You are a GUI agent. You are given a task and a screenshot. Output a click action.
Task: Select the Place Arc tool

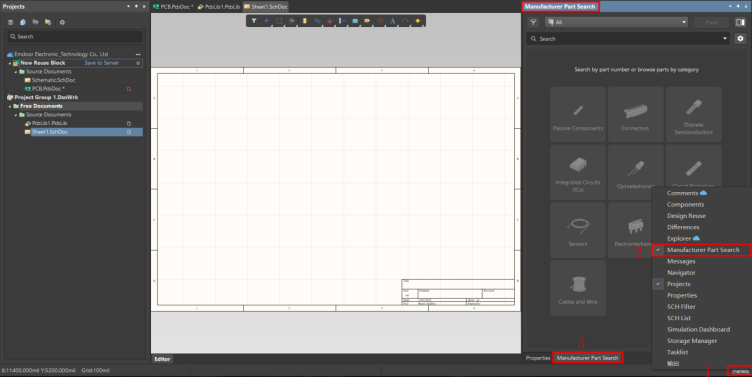[405, 21]
